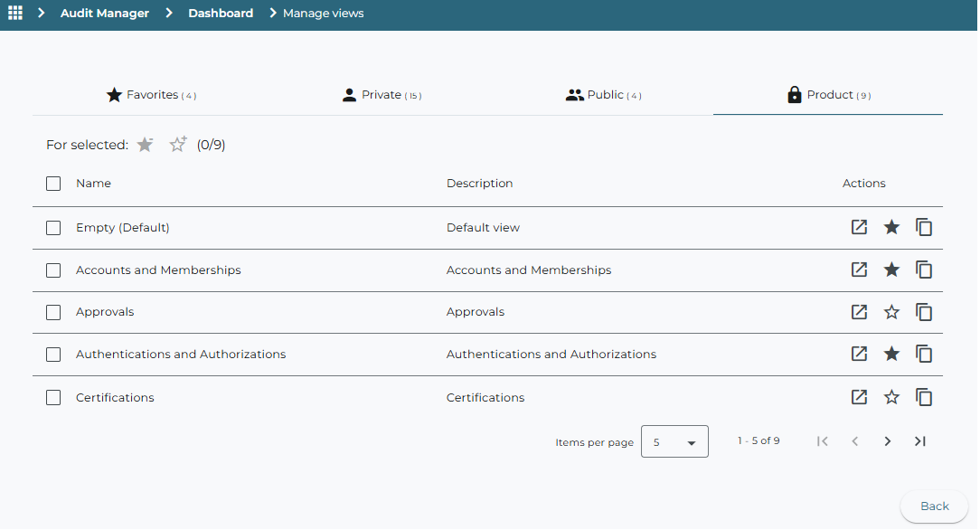Click the Approvals view name
Image resolution: width=980 pixels, height=530 pixels.
[105, 312]
